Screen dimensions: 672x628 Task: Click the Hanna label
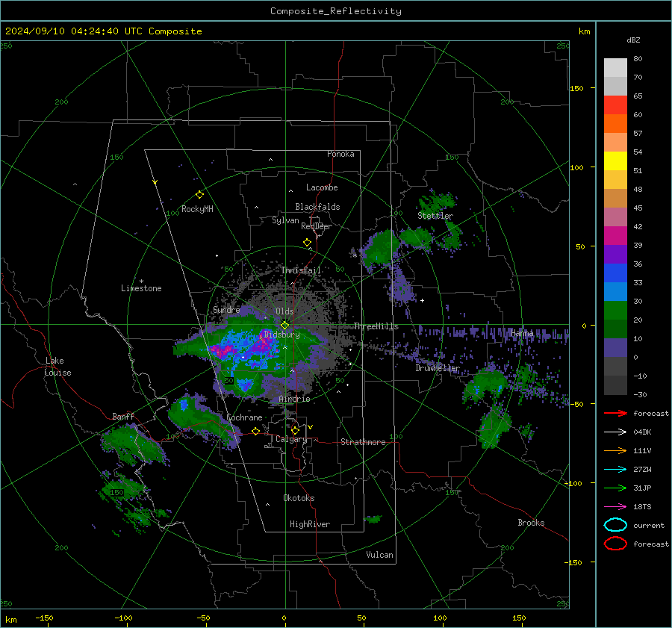click(522, 333)
